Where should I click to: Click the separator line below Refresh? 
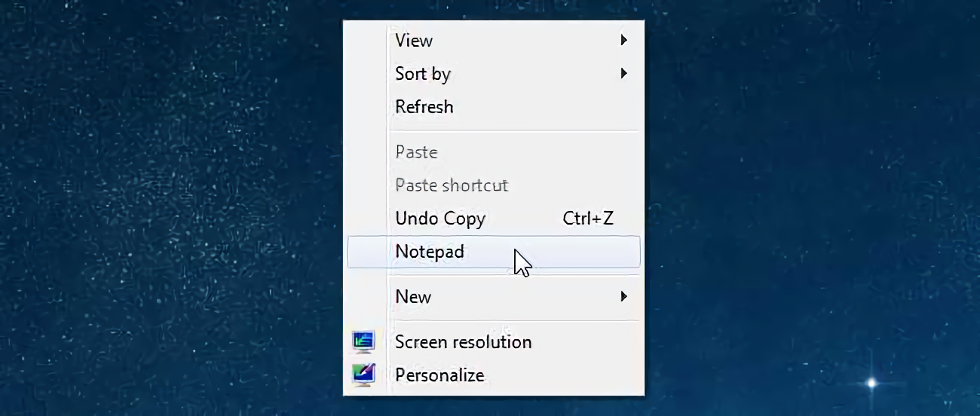pos(513,130)
